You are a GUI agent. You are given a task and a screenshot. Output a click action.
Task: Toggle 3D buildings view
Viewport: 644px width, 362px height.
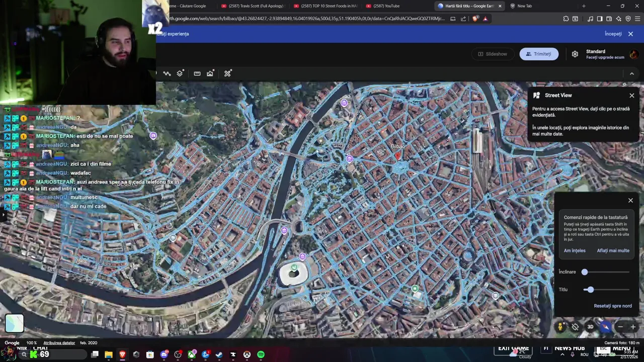[591, 327]
